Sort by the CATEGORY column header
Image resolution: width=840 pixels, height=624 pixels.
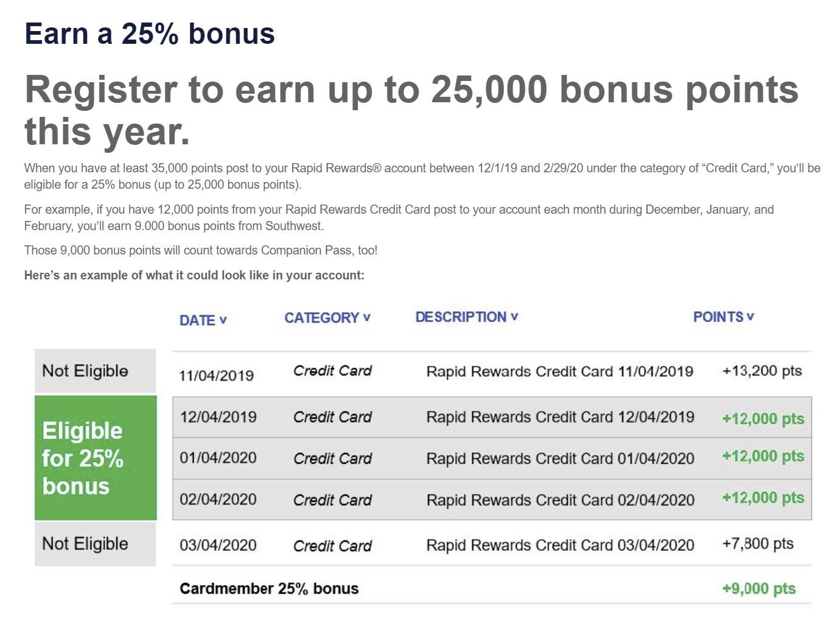click(x=327, y=318)
